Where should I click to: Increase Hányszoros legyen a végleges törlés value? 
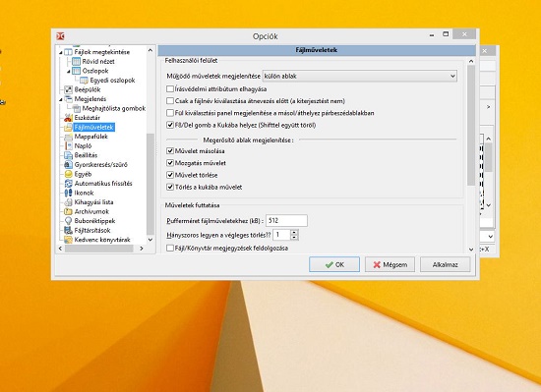click(x=294, y=232)
